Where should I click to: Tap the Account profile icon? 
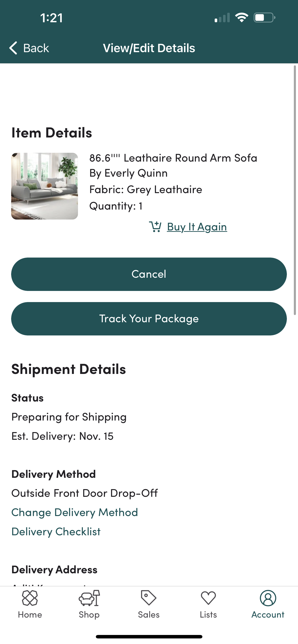(x=268, y=598)
